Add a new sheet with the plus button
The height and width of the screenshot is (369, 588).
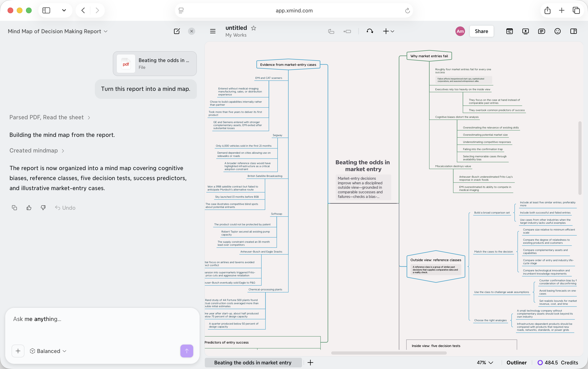310,362
